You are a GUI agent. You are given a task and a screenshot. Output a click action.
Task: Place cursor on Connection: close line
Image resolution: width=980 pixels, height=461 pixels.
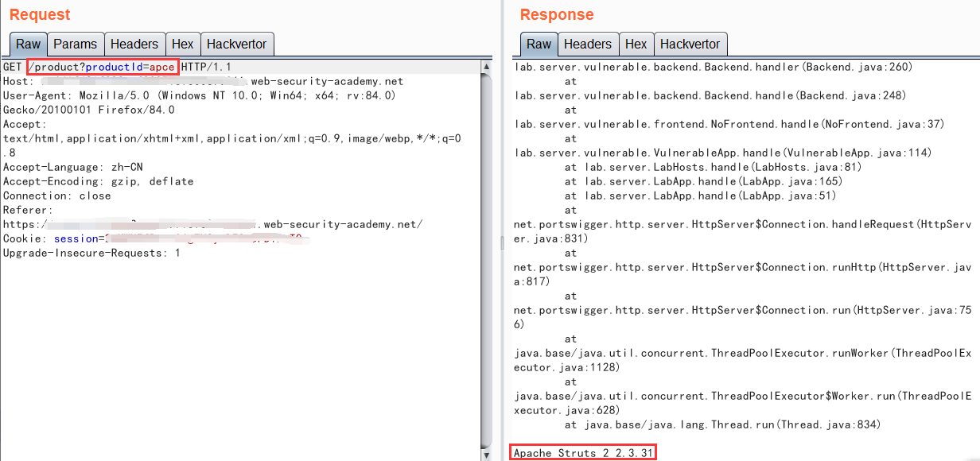tap(56, 196)
